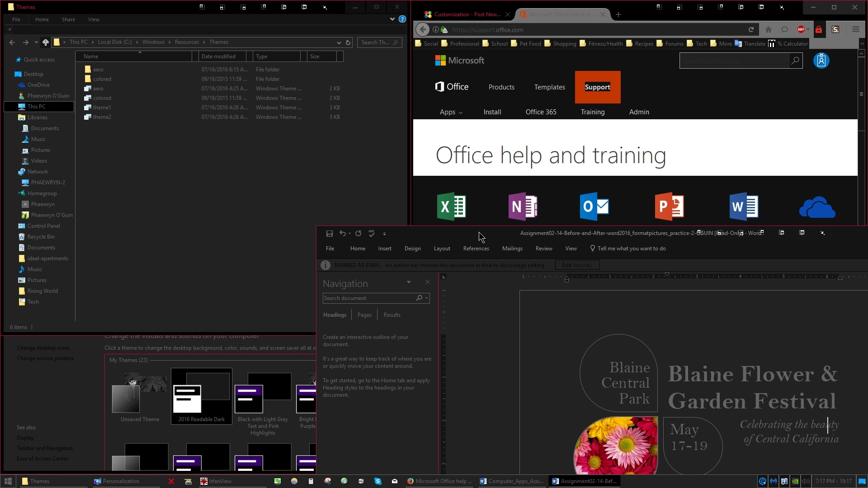Open the Word help icon on Office page
This screenshot has height=488, width=868.
(x=744, y=206)
